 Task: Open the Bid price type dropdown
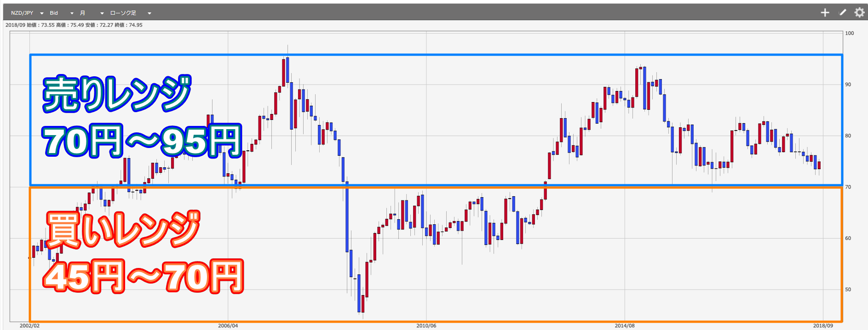(x=61, y=13)
